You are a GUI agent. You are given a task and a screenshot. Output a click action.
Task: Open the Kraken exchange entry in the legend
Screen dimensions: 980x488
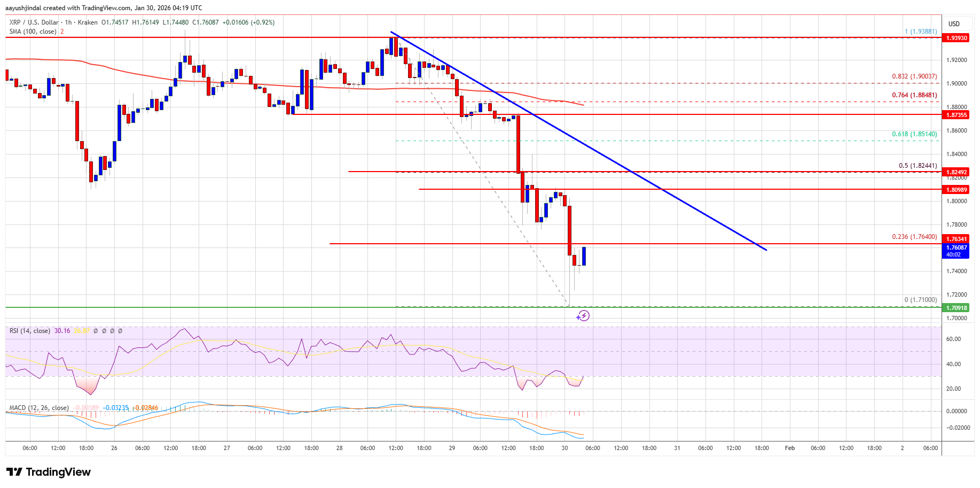click(87, 22)
